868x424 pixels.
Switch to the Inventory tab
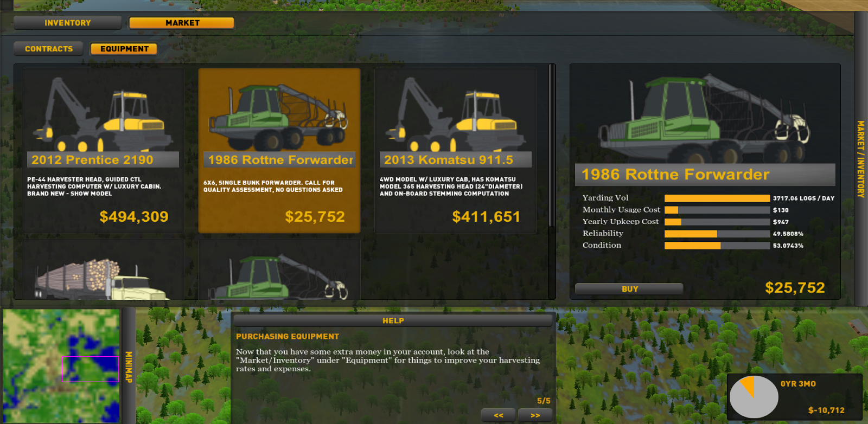(x=68, y=23)
